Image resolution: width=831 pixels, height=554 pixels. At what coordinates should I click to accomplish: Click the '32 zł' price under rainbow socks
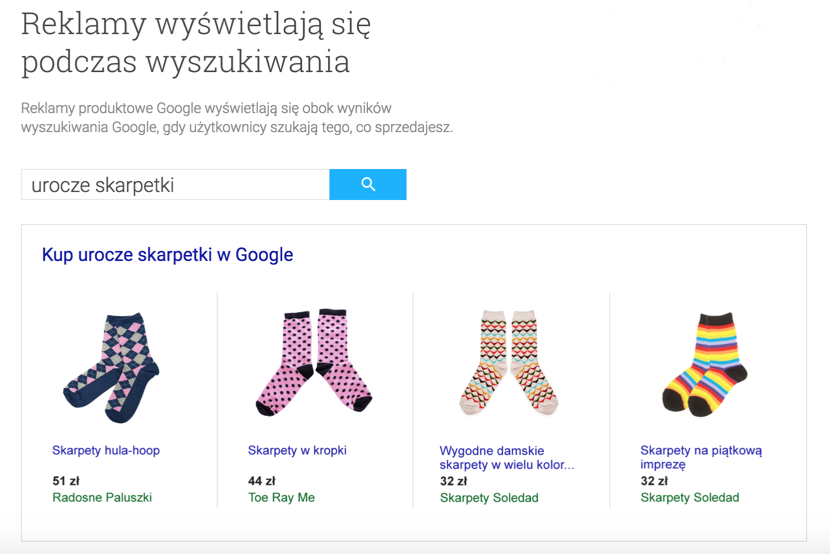pyautogui.click(x=654, y=481)
